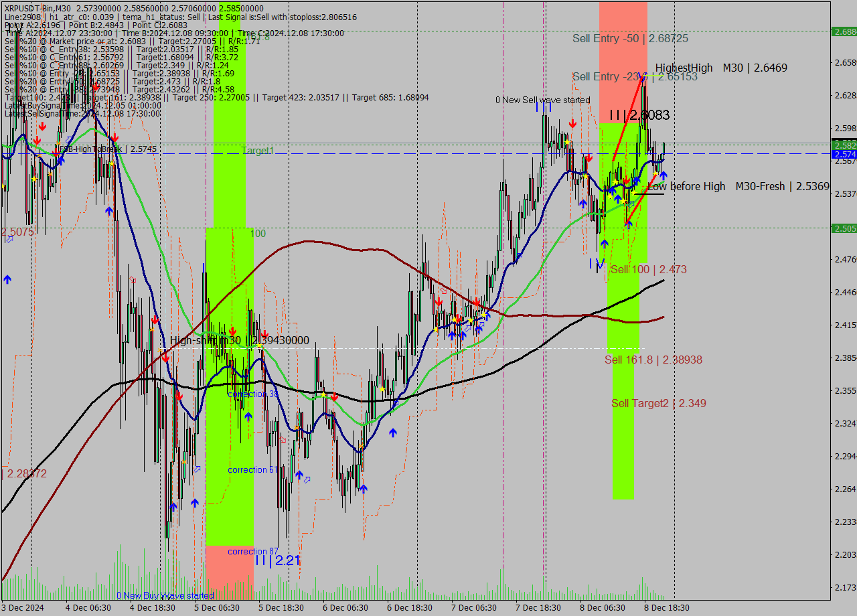Click the 'LatestBuySignalTime:2024.12.05 01:00:00' line
The width and height of the screenshot is (857, 616).
[x=82, y=105]
